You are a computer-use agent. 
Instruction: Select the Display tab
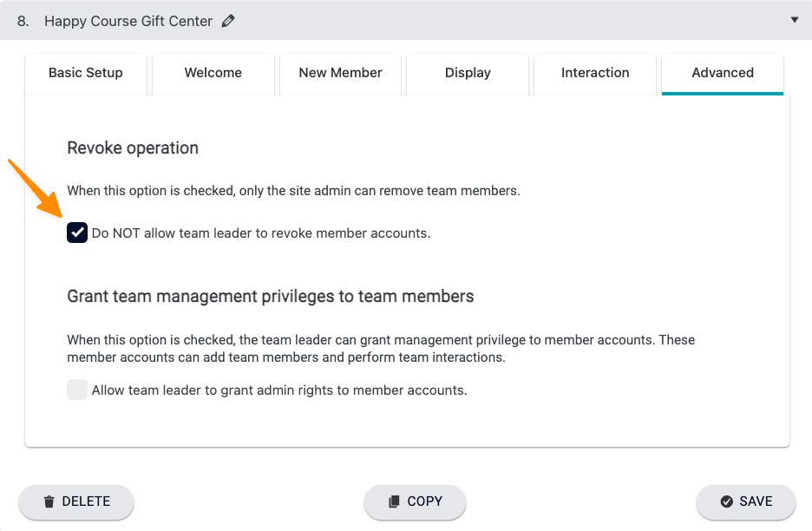coord(468,73)
